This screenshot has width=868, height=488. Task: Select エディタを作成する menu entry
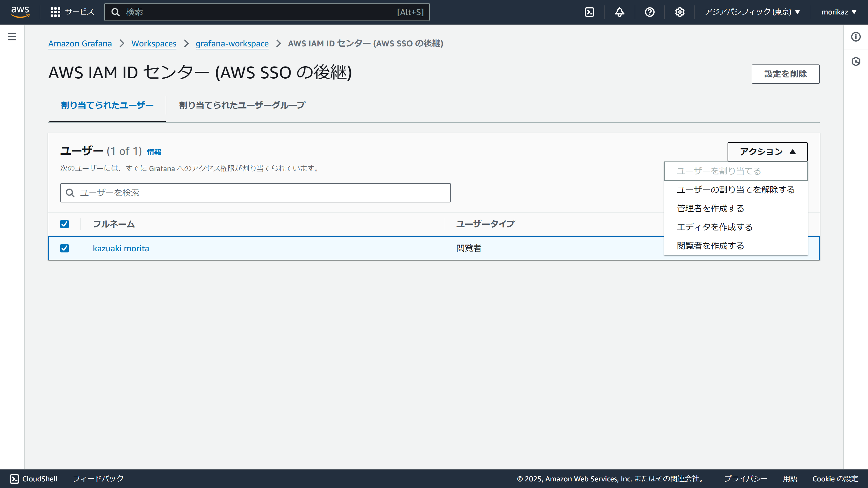pyautogui.click(x=736, y=227)
